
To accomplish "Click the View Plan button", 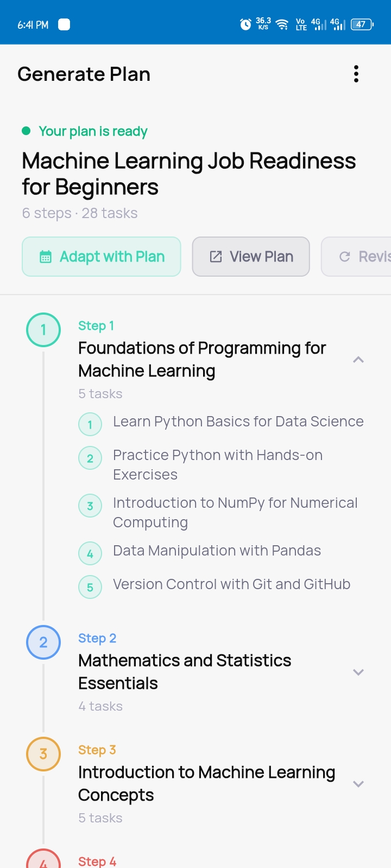I will [x=251, y=257].
